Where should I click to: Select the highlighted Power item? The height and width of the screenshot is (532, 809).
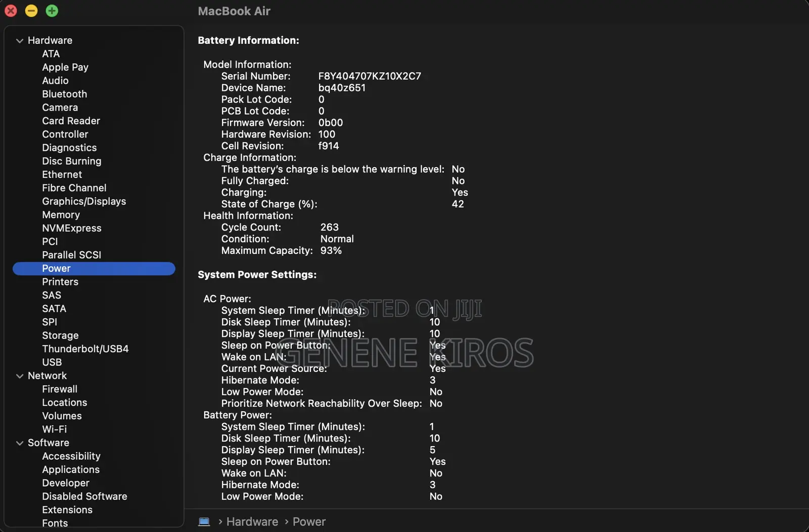click(94, 268)
